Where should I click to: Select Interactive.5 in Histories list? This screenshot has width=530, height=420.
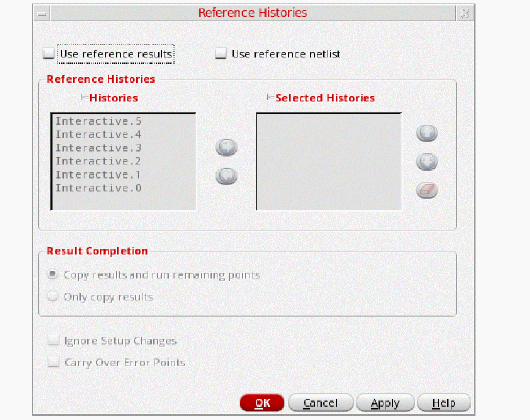tap(98, 121)
